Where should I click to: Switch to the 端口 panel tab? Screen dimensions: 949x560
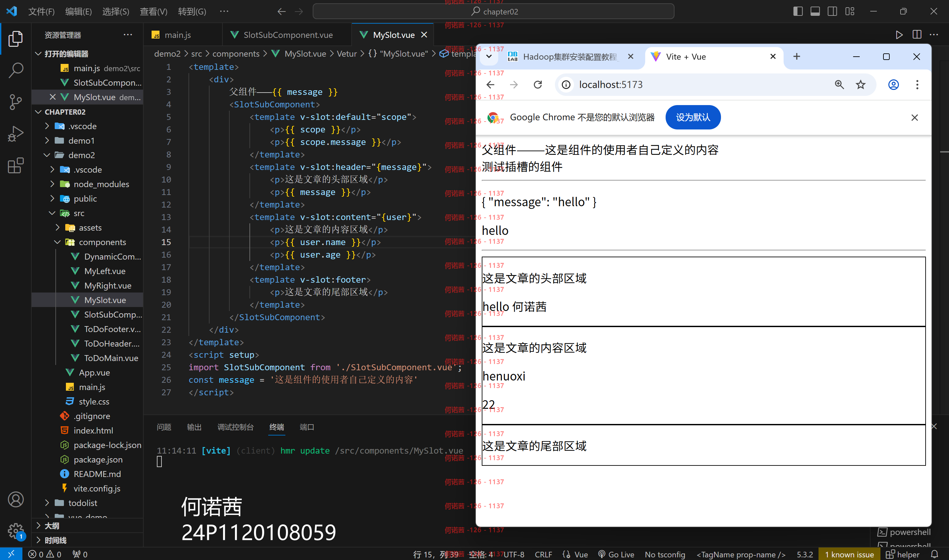coord(306,427)
